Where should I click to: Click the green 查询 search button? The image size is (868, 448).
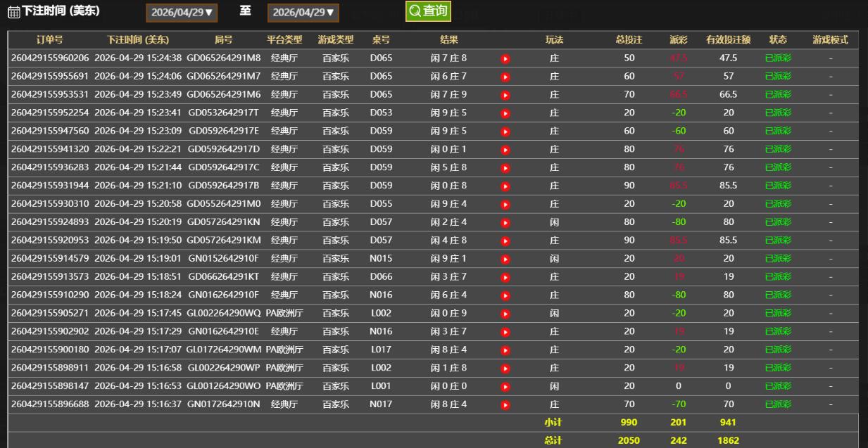428,11
